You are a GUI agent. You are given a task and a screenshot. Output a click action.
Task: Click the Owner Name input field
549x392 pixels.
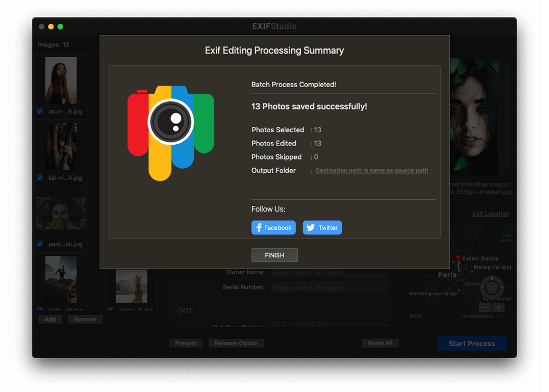pos(329,273)
